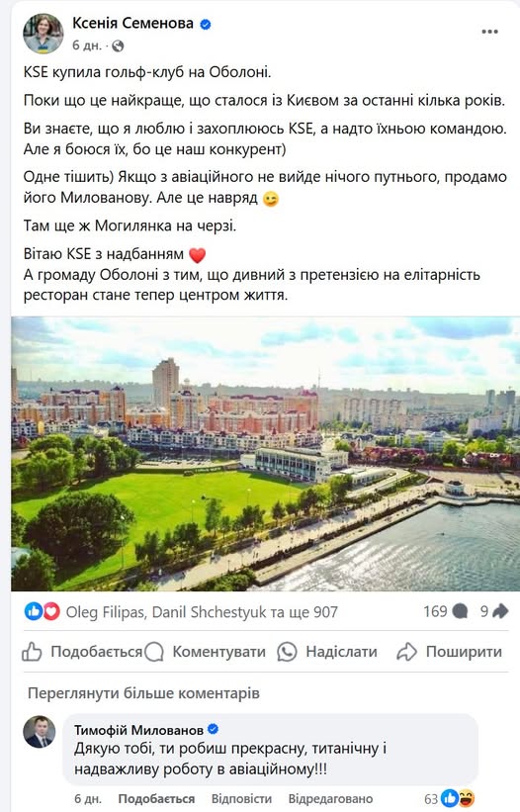520x812 pixels.
Task: Show the like and heart reaction icons list
Action: 43,612
